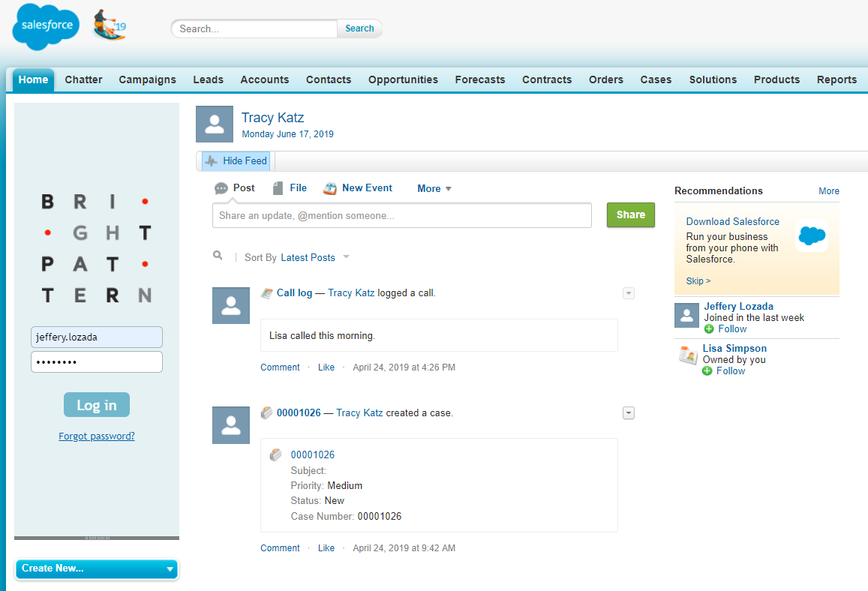The image size is (868, 591).
Task: Open case 00001026 link in post heading
Action: coord(299,412)
